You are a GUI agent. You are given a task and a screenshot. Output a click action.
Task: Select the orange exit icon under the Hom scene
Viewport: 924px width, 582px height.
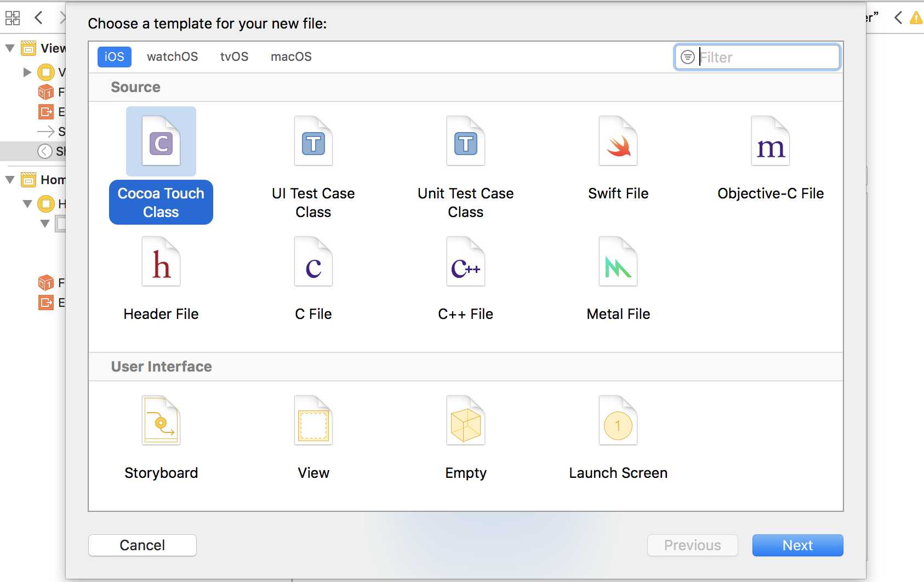(46, 303)
